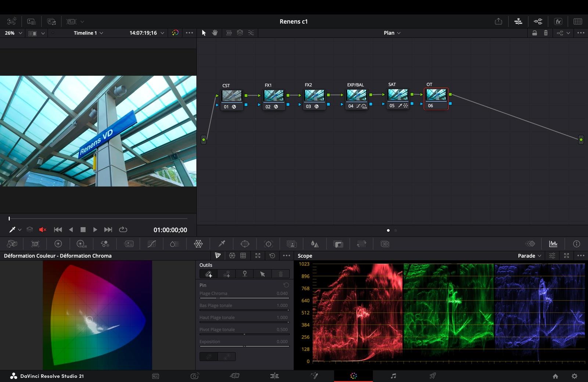The width and height of the screenshot is (588, 382).
Task: Open the Blur sharpen palette
Action: tap(315, 244)
